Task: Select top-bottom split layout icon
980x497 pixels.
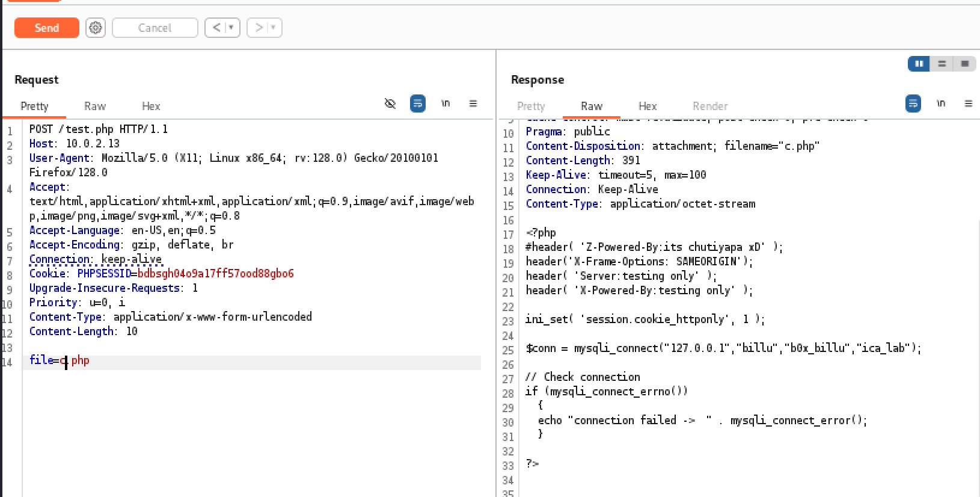Action: 942,64
